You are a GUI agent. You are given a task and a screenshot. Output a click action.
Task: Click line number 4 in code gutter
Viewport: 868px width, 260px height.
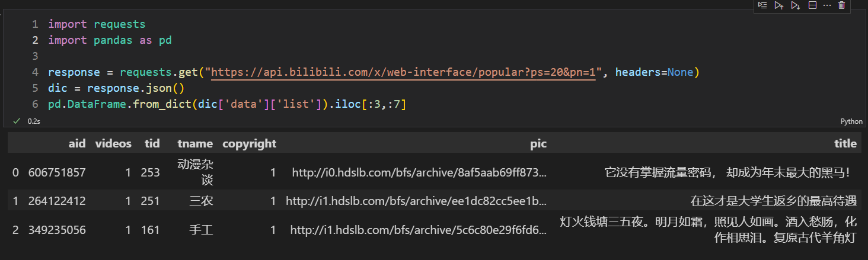click(x=36, y=72)
